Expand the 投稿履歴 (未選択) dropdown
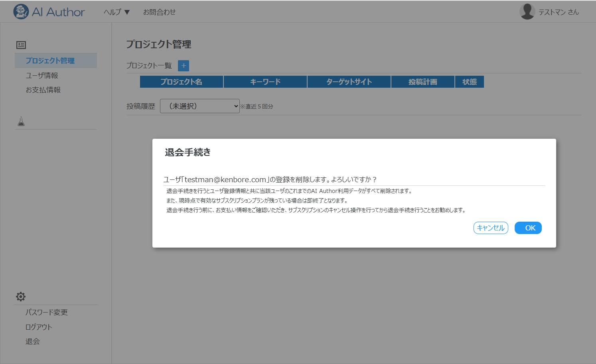This screenshot has width=596, height=364. pos(199,106)
